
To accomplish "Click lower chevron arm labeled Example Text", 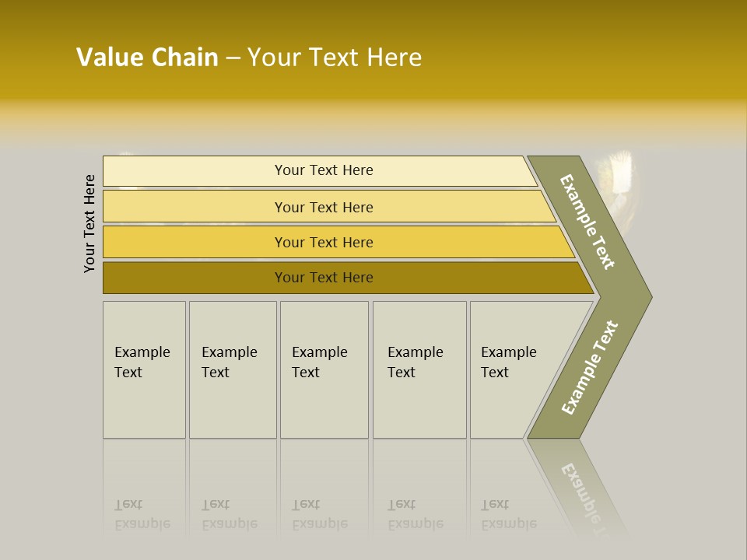I will pos(590,367).
